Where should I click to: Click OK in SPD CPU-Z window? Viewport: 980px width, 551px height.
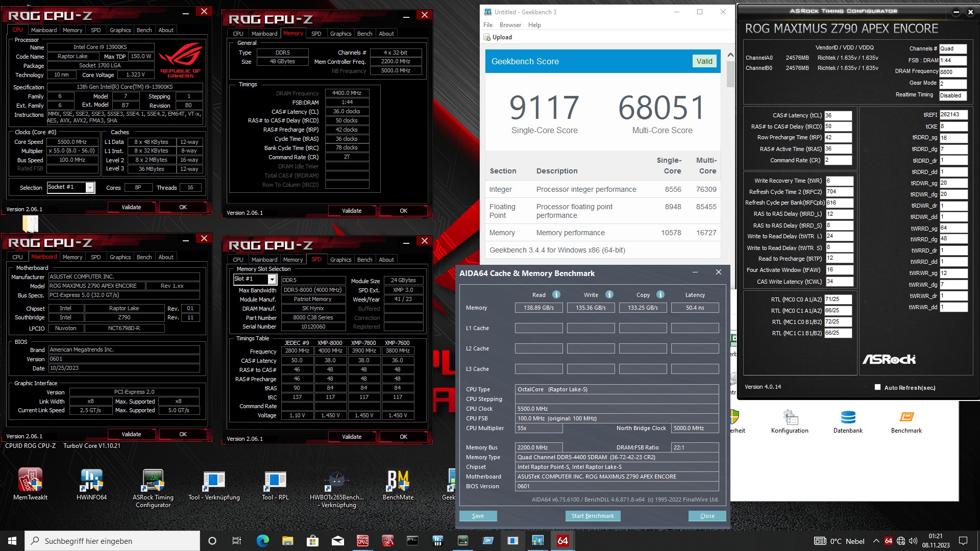tap(403, 437)
